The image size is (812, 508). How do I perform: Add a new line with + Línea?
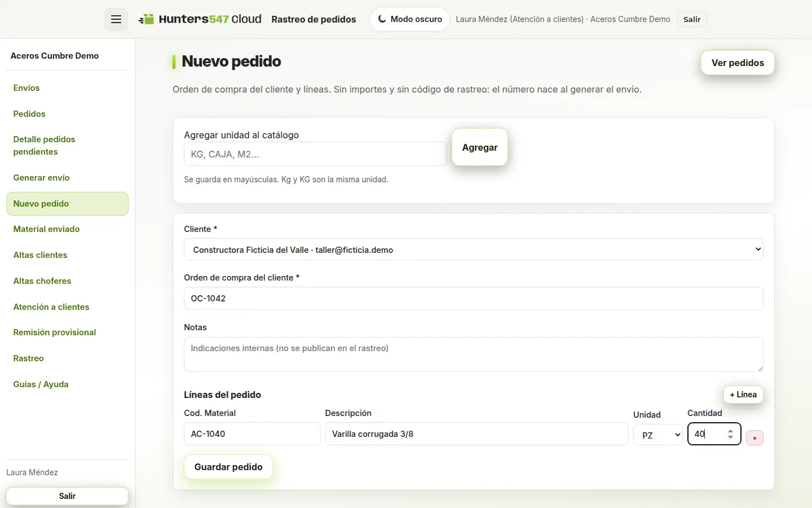[x=743, y=395]
